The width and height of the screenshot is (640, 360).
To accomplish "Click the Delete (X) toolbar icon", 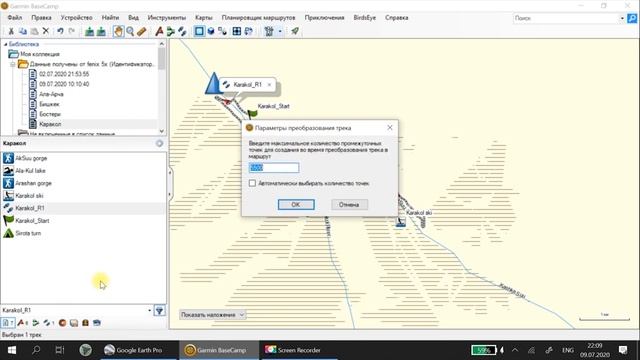I will click(46, 31).
